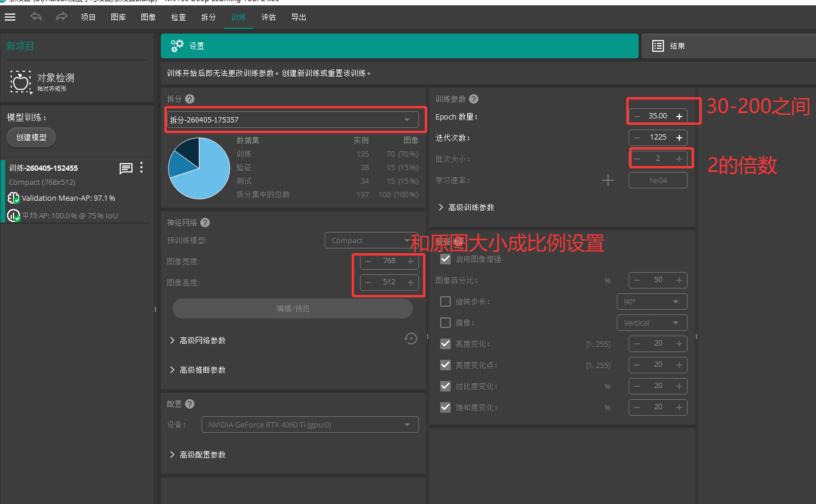Image resolution: width=816 pixels, height=504 pixels.
Task: Click the gear icon on the 设置 tab
Action: [x=177, y=45]
